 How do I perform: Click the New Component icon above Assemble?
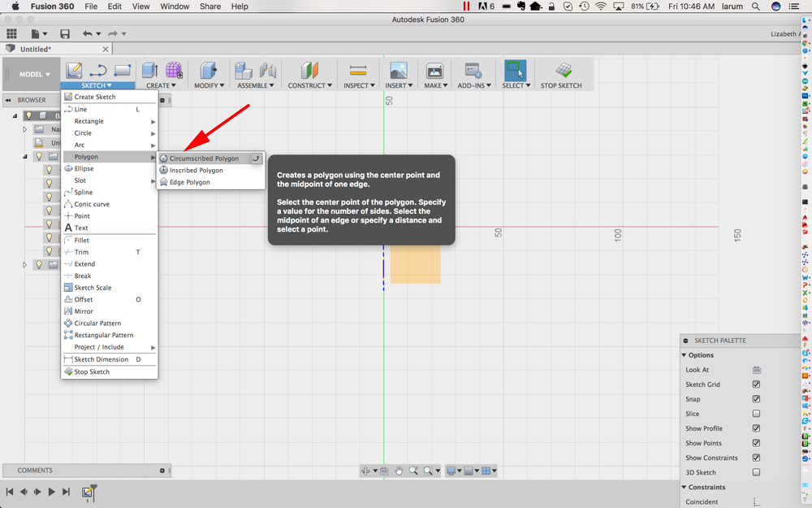(244, 71)
